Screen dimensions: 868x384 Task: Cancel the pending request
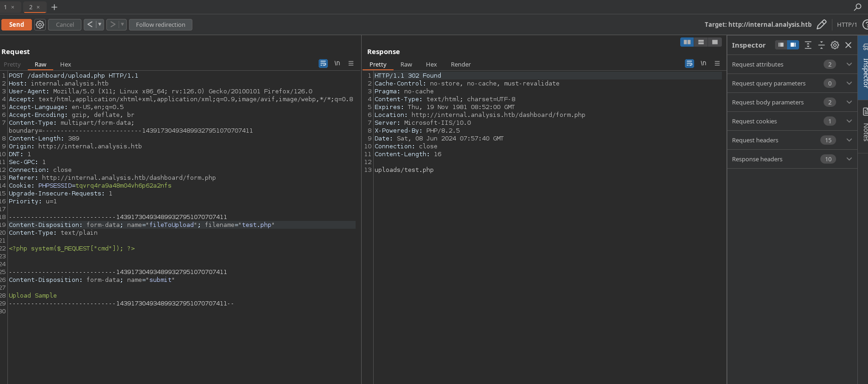[x=65, y=24]
